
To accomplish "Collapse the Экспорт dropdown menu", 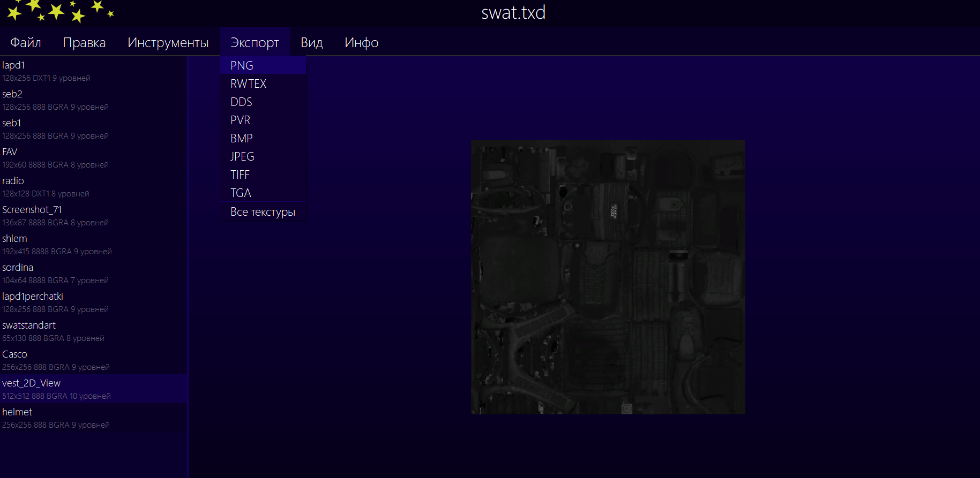I will point(255,42).
